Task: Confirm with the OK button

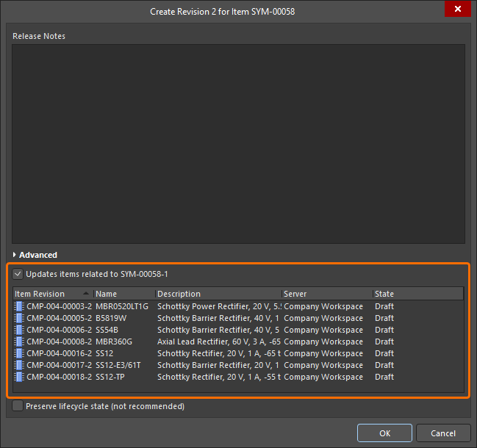Action: (x=384, y=433)
